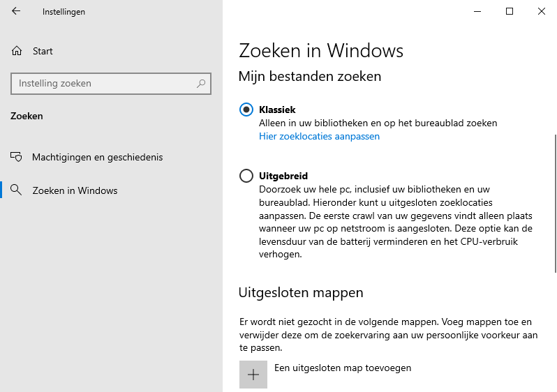The height and width of the screenshot is (392, 557).
Task: Click the vertical scrollbar on the right
Action: point(555,202)
